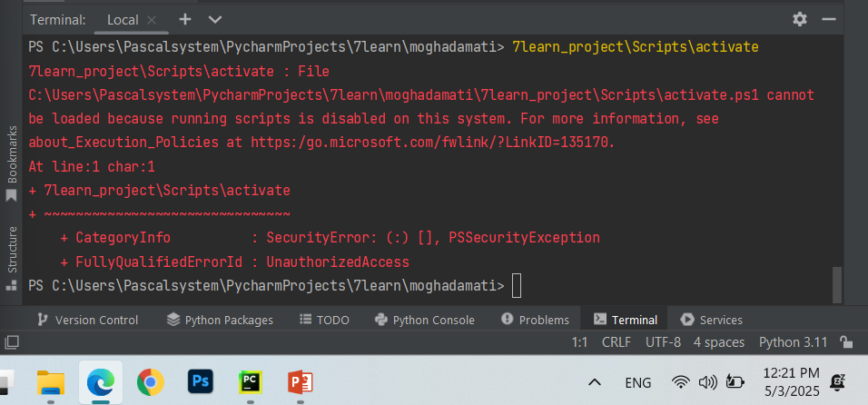Toggle tool window bars icon in status bar
This screenshot has height=405, width=868.
[x=12, y=342]
